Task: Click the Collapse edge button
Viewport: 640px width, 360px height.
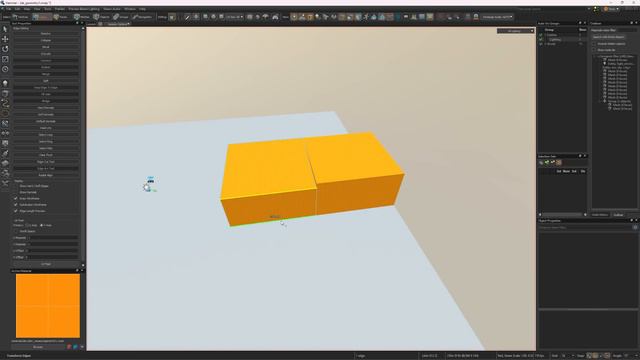Action: (46, 40)
